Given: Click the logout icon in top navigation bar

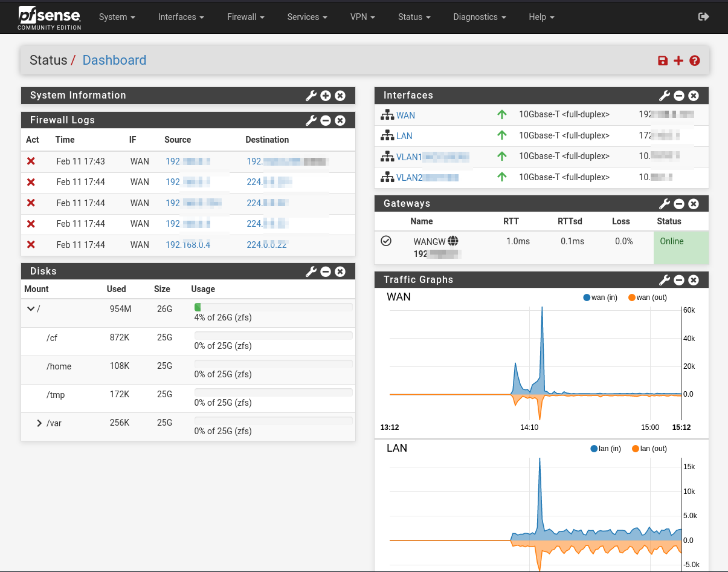Looking at the screenshot, I should (703, 17).
